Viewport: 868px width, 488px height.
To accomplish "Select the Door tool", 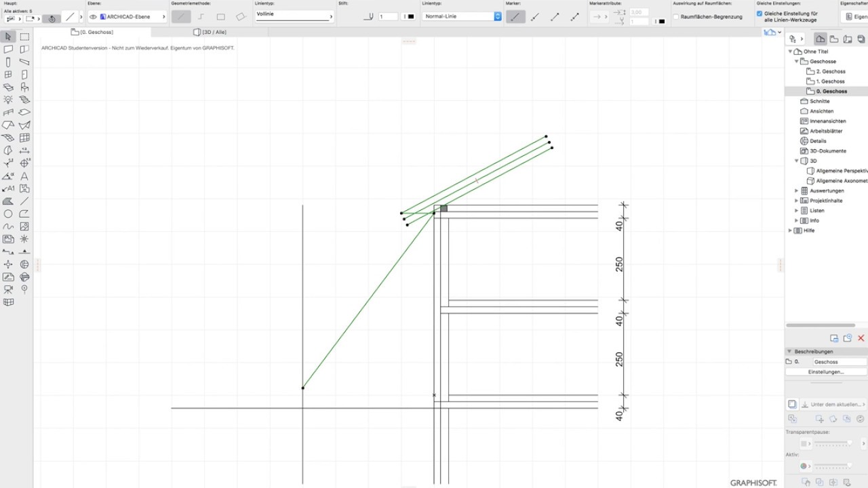I will coord(24,75).
